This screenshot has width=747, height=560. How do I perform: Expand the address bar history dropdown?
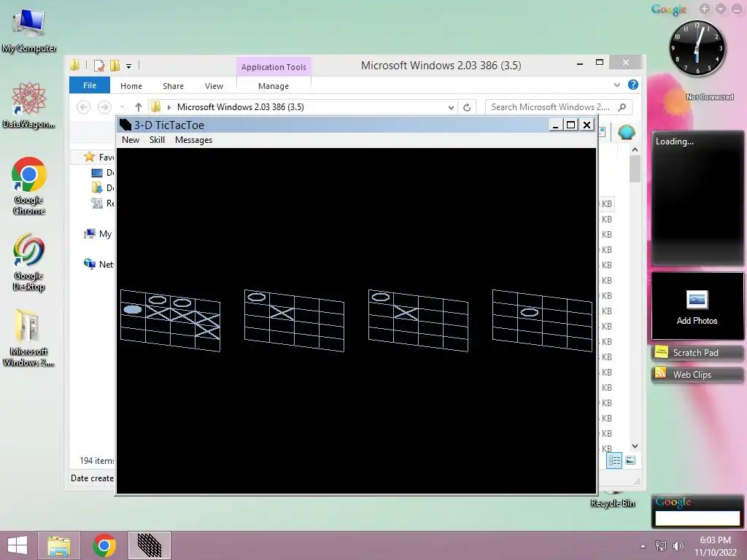pos(451,107)
